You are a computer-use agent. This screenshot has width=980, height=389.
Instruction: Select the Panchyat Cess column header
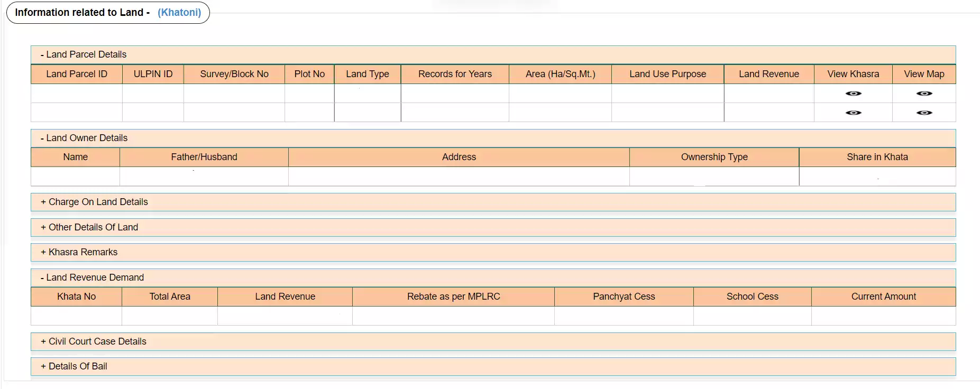pos(624,297)
